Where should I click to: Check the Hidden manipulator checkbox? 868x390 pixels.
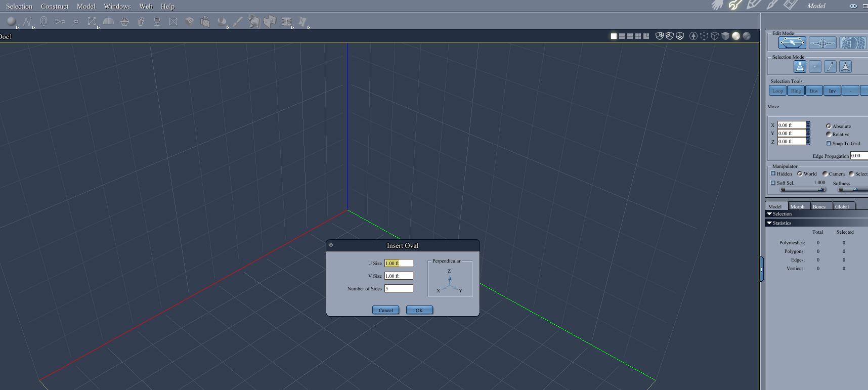[773, 174]
